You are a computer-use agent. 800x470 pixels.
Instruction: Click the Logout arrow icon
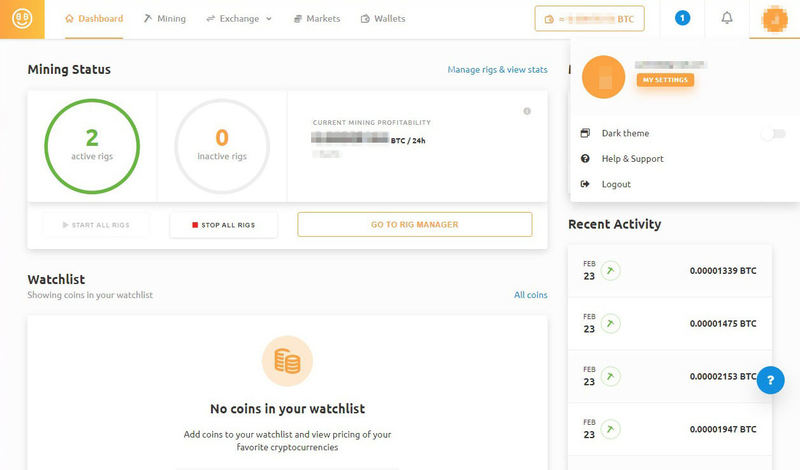pyautogui.click(x=585, y=184)
